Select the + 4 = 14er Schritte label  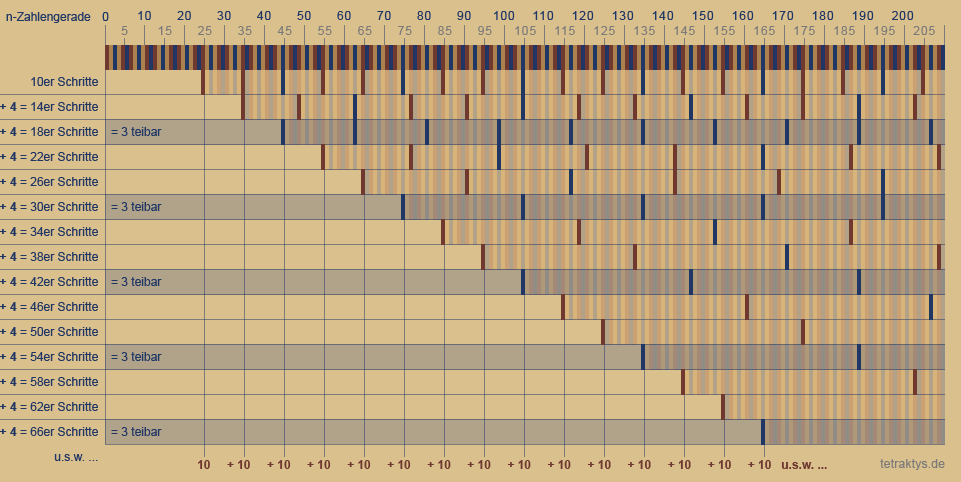[50, 107]
